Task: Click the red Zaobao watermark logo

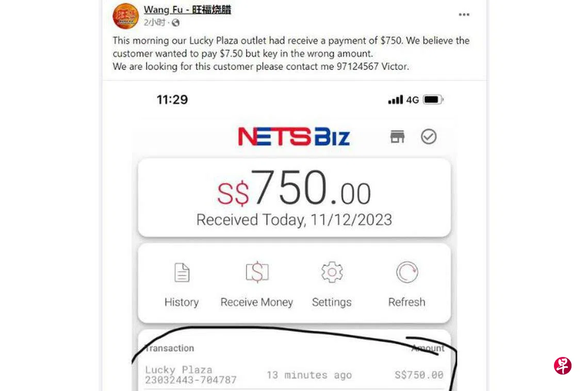Action: [x=563, y=366]
